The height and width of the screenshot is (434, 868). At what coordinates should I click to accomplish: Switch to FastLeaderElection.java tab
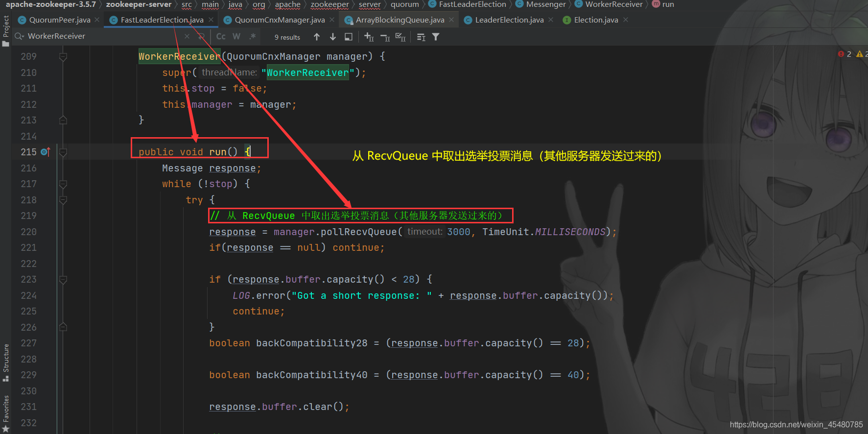click(x=162, y=20)
